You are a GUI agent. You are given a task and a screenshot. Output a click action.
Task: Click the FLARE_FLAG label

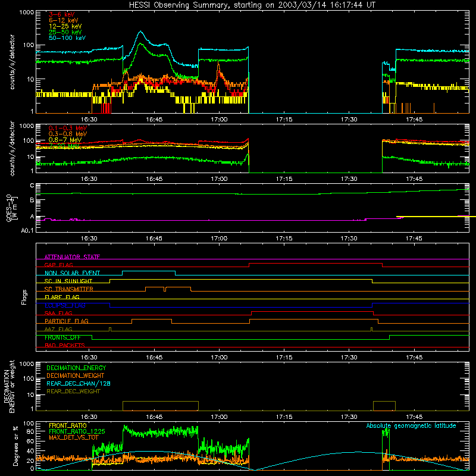(62, 297)
